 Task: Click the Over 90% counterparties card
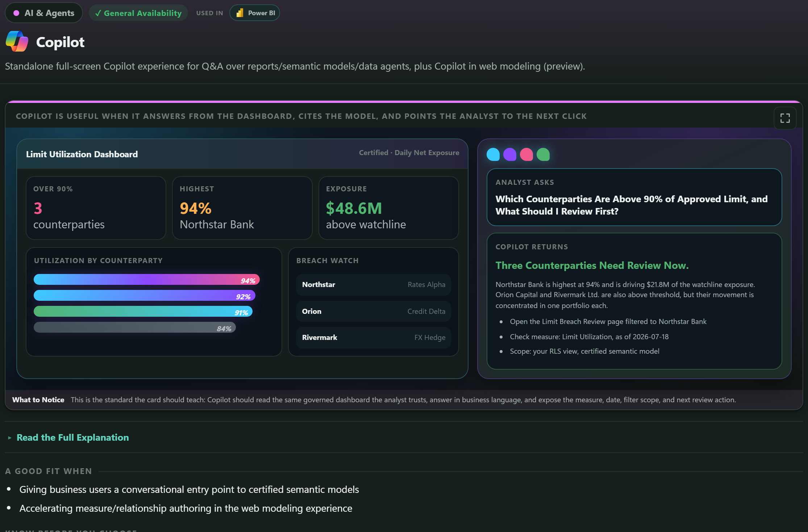click(x=96, y=208)
